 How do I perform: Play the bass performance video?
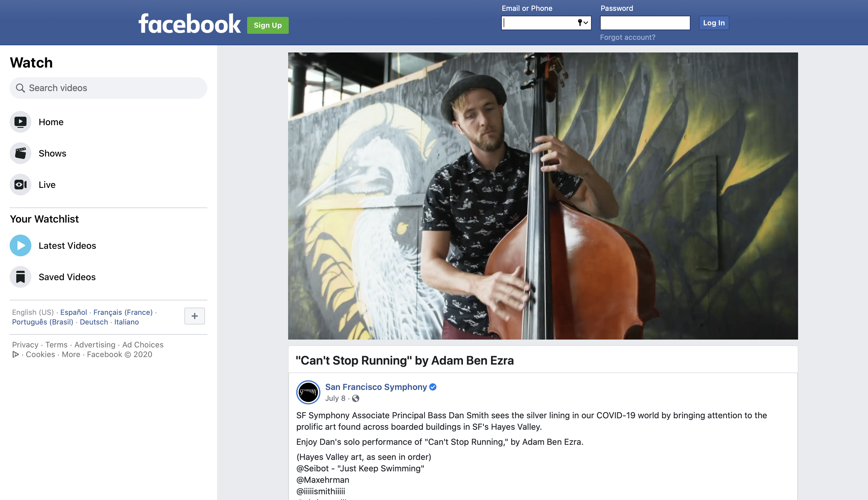[x=542, y=196]
